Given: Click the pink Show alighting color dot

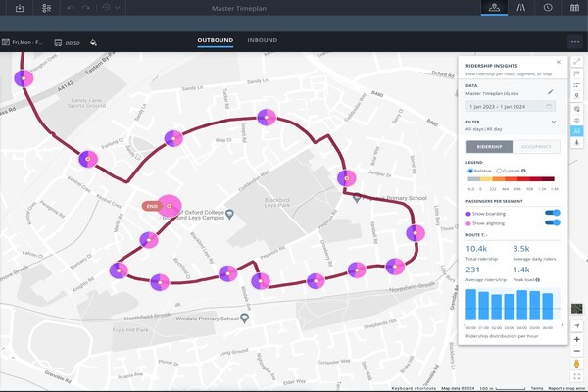Looking at the screenshot, I should pyautogui.click(x=468, y=223).
